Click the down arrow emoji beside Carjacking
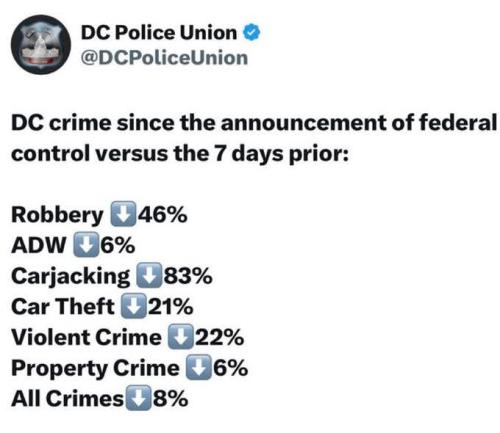Image resolution: width=500 pixels, height=433 pixels. coord(149,275)
